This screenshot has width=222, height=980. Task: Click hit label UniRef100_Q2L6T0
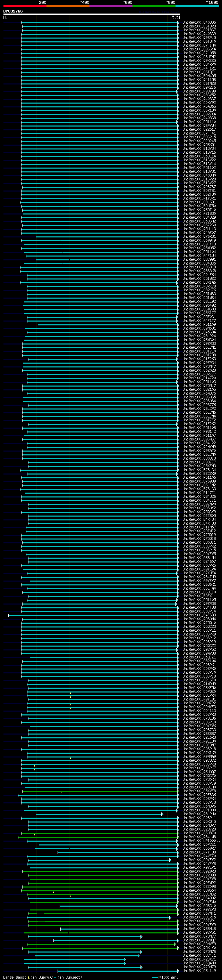199,680
